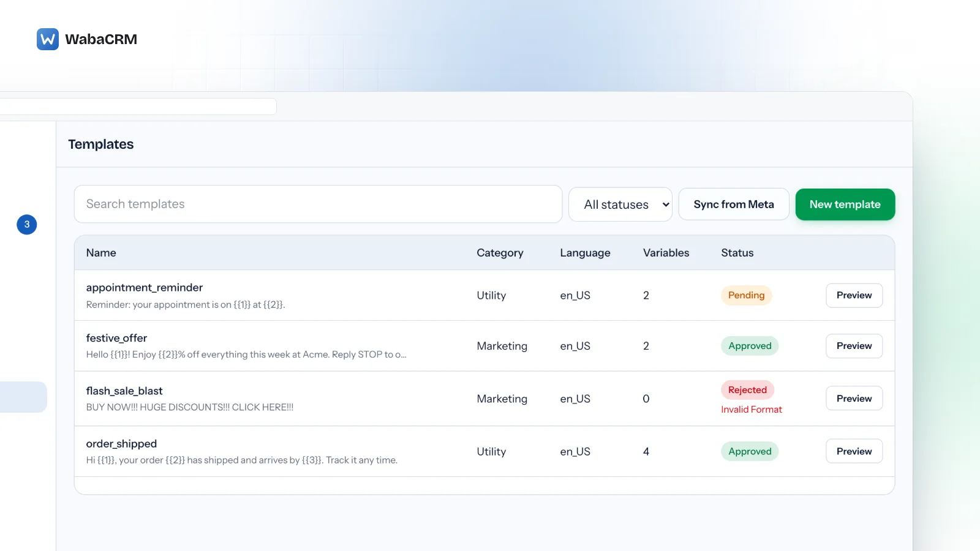This screenshot has width=980, height=551.
Task: Click Marketing category in festive_offer row
Action: coord(502,346)
